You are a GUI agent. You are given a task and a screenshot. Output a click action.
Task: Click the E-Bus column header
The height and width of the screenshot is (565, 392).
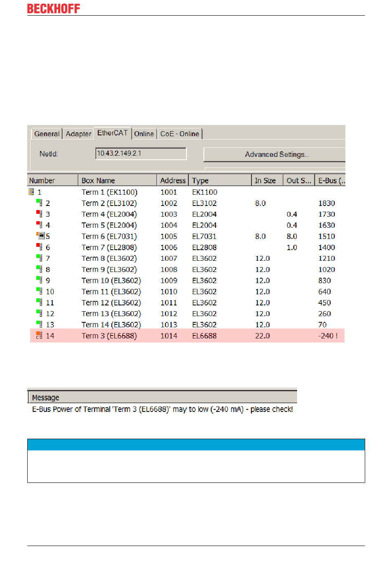coord(331,180)
